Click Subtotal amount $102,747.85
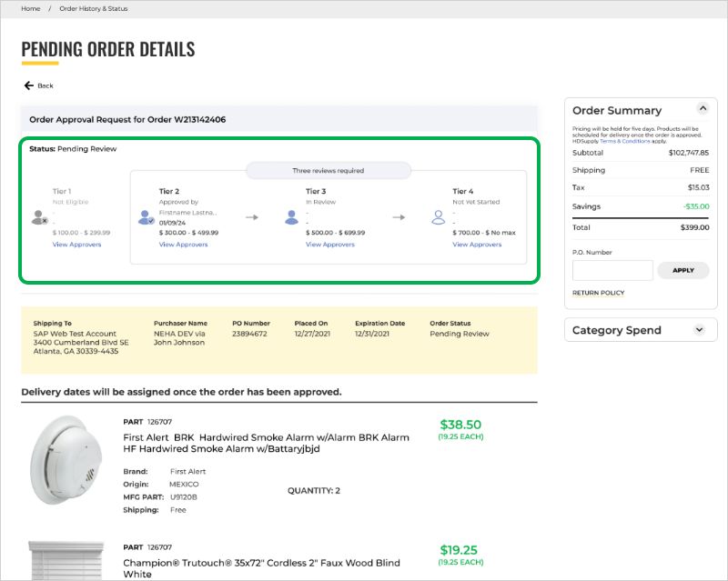Screen dimensions: 728x581 point(689,153)
